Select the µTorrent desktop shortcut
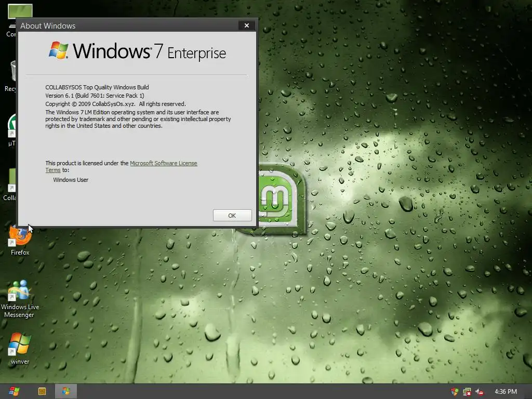 coord(11,130)
